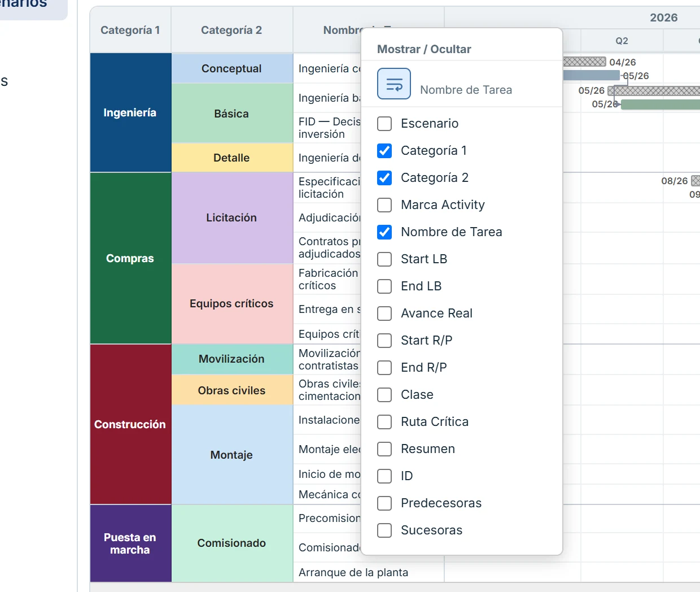Click the Categoría 1 column header
The width and height of the screenshot is (700, 592).
click(x=130, y=30)
